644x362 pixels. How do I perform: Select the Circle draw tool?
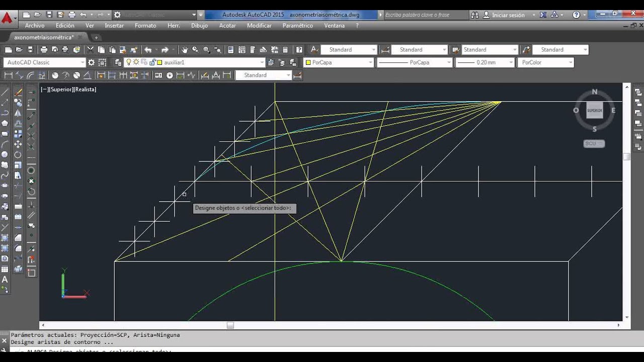(x=5, y=154)
